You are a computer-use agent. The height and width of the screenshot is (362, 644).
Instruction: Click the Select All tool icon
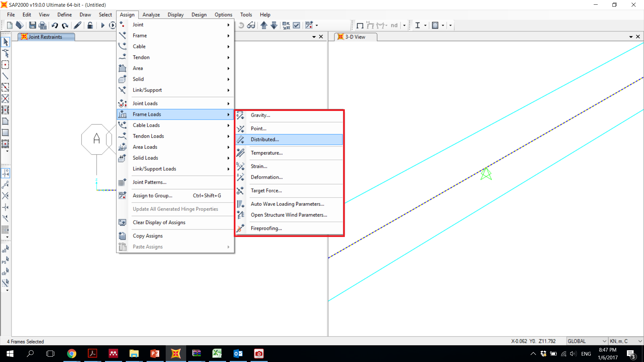tap(5, 249)
